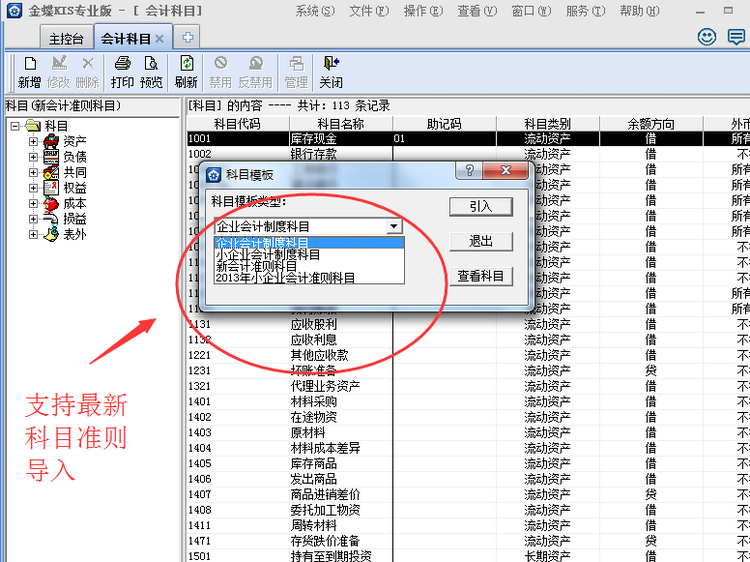Click the 查看科目 button

pyautogui.click(x=483, y=276)
